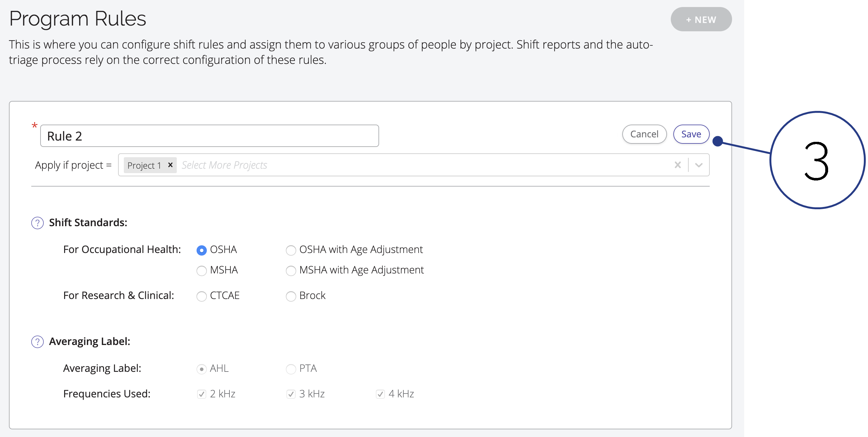The width and height of the screenshot is (868, 437).
Task: Select OSHA with Age Adjustment option
Action: [291, 250]
